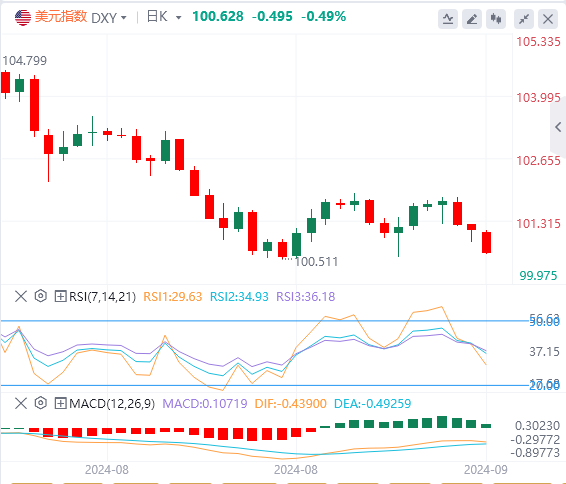Click the 99.975 price axis label
The image size is (566, 484).
click(538, 276)
